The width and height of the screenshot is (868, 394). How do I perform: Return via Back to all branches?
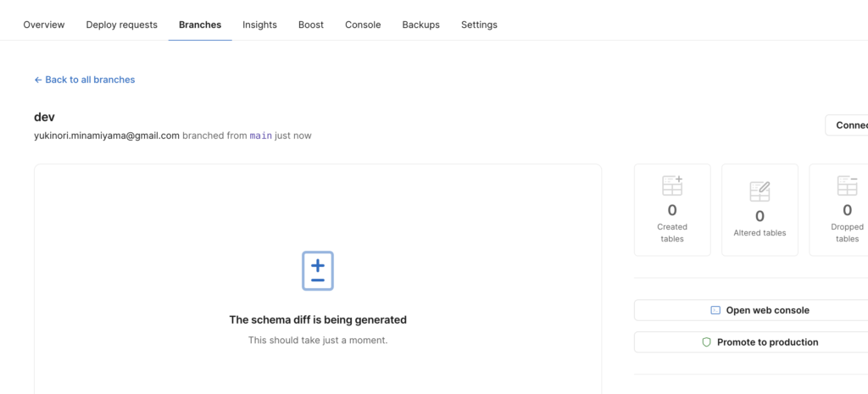tap(90, 80)
